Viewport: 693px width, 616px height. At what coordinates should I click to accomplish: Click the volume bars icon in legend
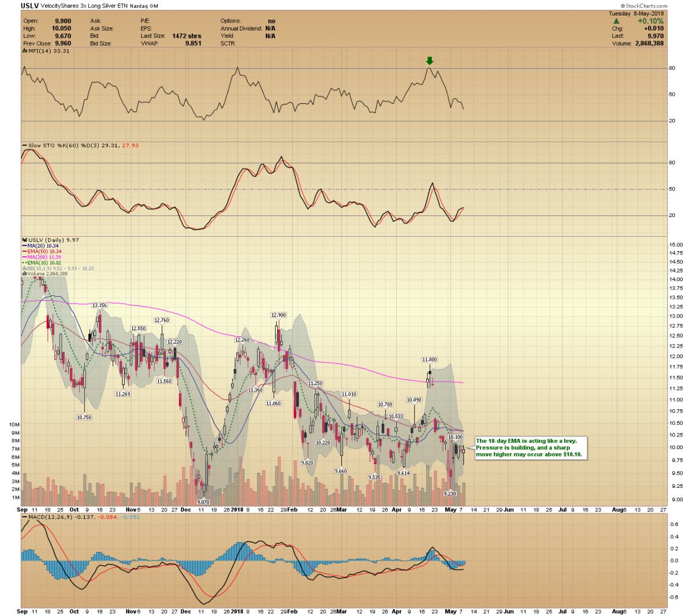[x=24, y=274]
